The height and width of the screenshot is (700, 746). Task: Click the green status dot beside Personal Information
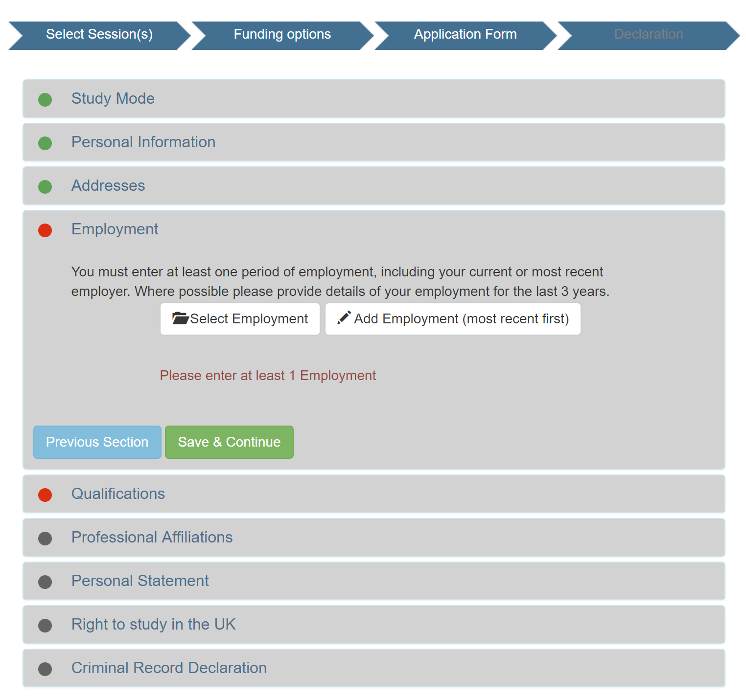pos(45,143)
